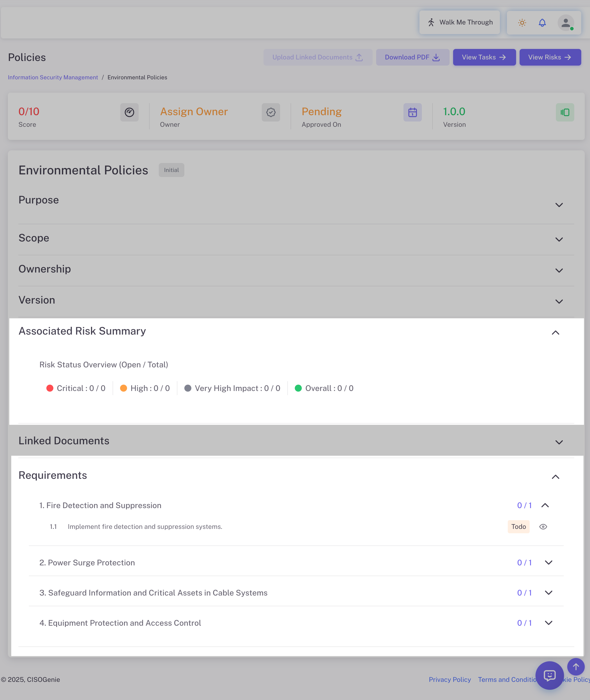Open the user profile avatar
Viewport: 590px width, 700px height.
coord(566,23)
